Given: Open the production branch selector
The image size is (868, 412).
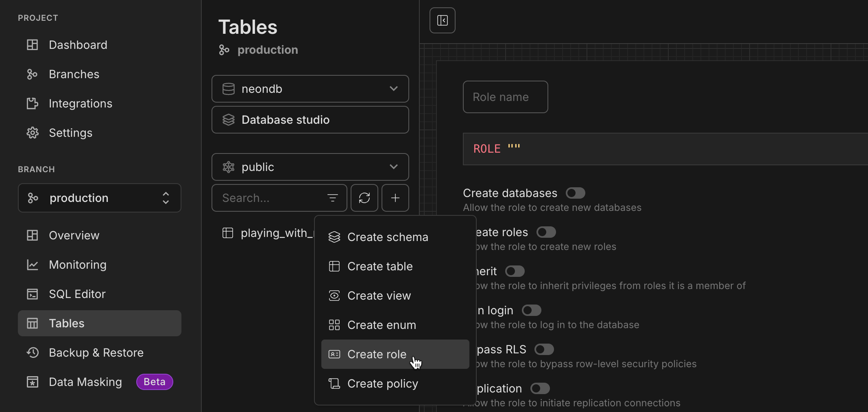Looking at the screenshot, I should pos(99,198).
